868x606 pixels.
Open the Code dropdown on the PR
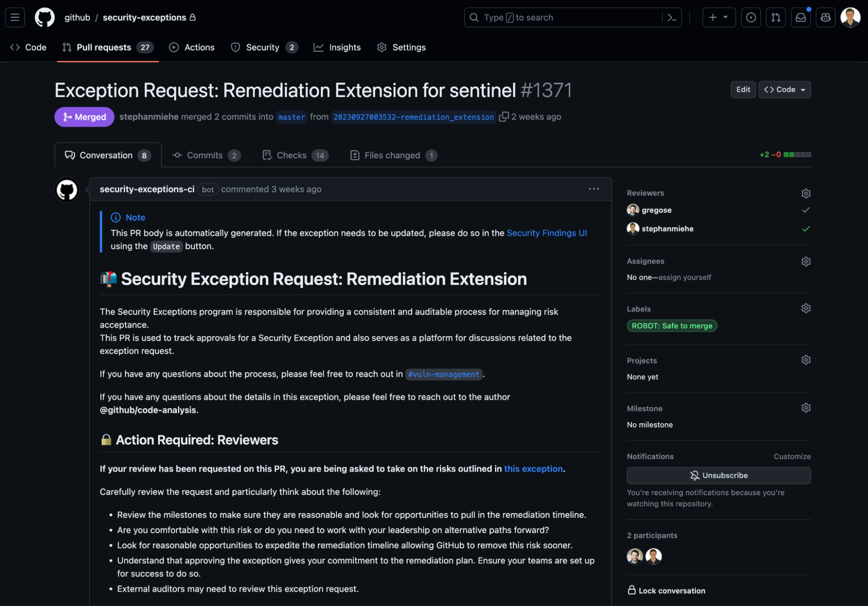coord(784,89)
